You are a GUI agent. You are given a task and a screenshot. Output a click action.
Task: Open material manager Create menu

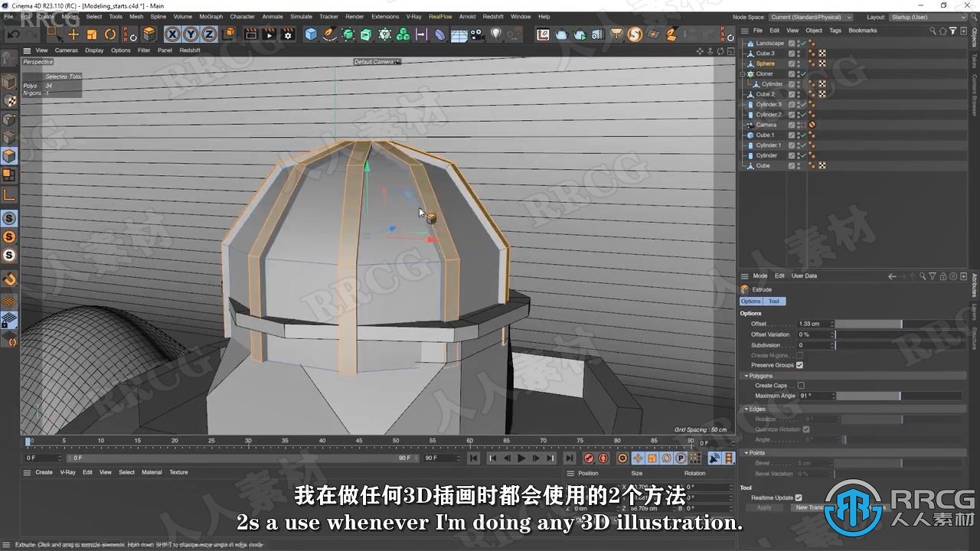(x=44, y=472)
